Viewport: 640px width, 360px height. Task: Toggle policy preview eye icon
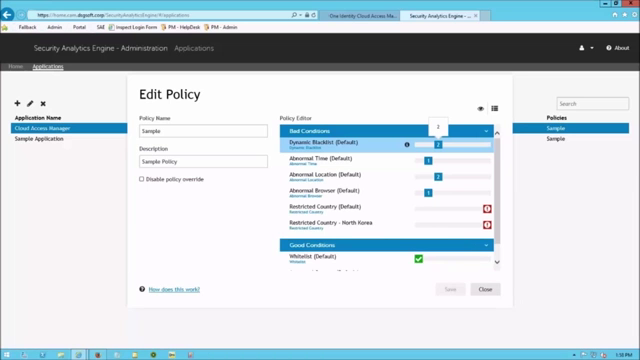pos(480,109)
